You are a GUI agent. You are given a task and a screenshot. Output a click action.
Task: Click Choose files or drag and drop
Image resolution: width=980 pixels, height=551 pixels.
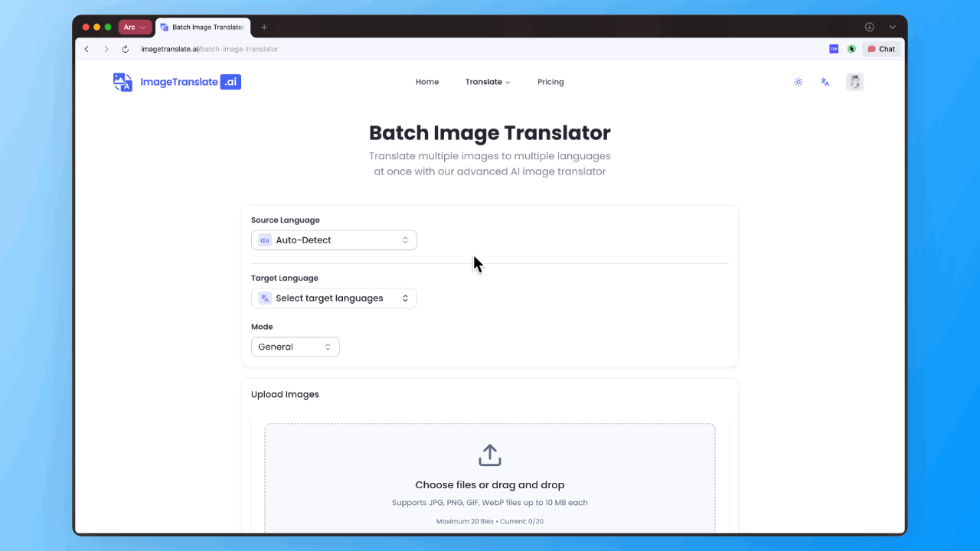click(489, 484)
